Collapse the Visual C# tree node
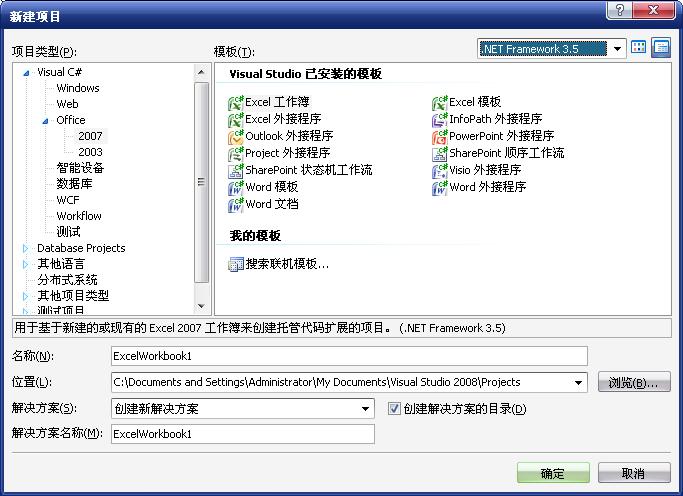This screenshot has width=683, height=496. click(26, 73)
